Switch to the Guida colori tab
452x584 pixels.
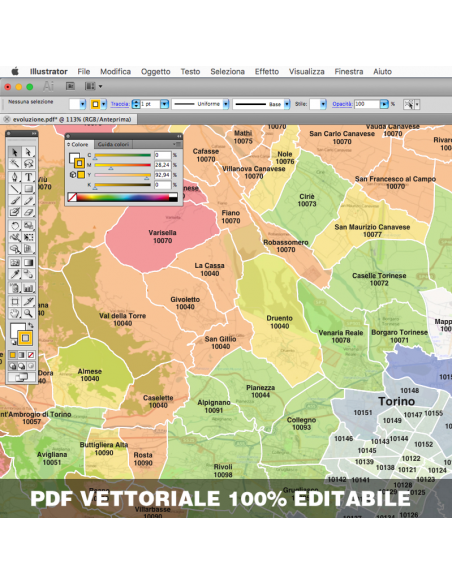tap(113, 144)
